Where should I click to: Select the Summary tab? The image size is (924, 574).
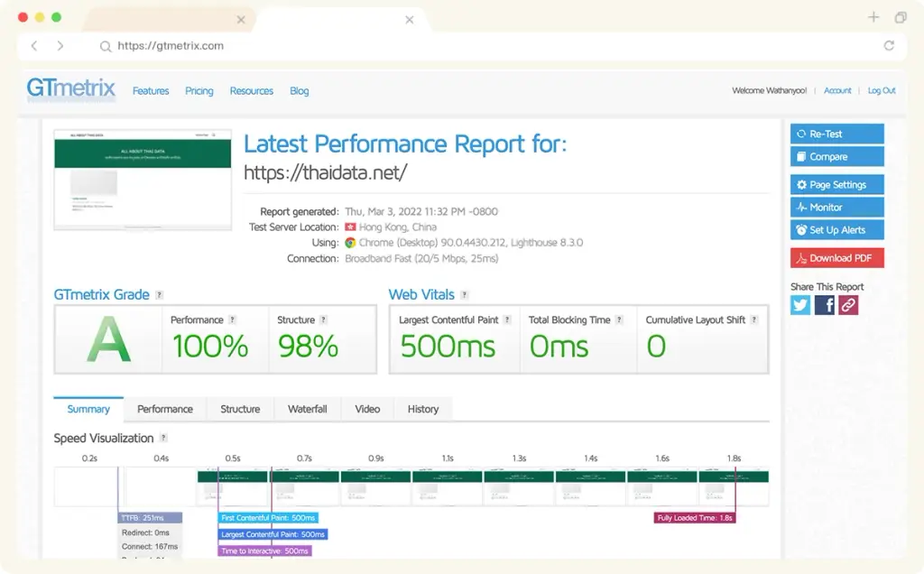[88, 409]
